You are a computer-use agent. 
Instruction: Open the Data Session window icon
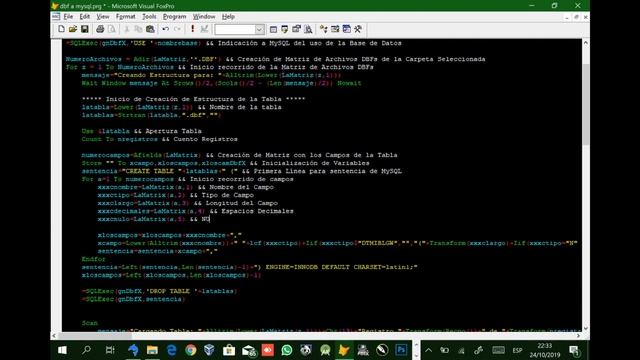(284, 29)
